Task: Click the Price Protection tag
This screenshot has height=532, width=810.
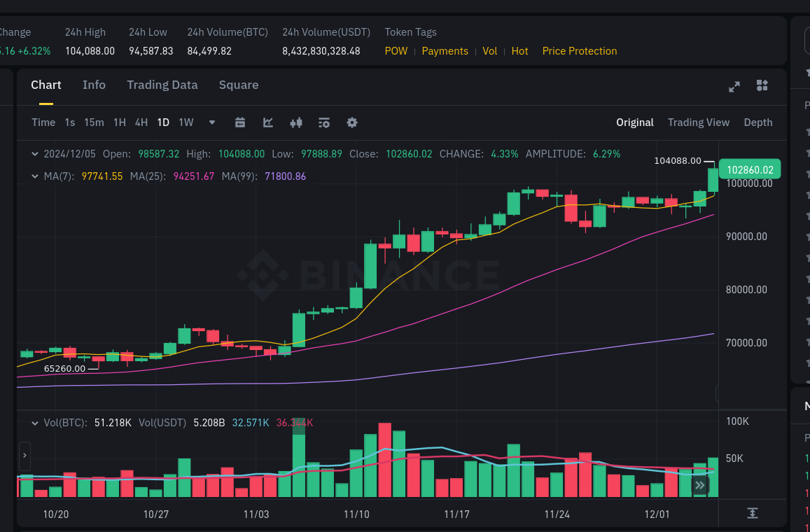Action: tap(580, 51)
